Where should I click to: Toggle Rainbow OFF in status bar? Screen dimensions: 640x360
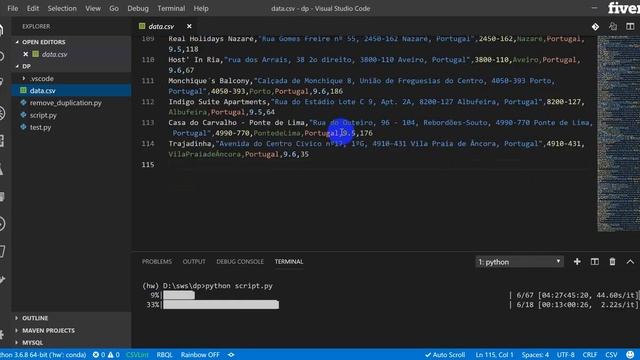[200, 355]
